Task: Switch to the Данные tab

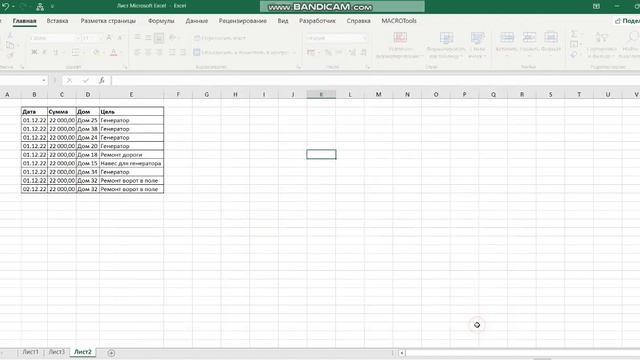Action: coord(197,21)
